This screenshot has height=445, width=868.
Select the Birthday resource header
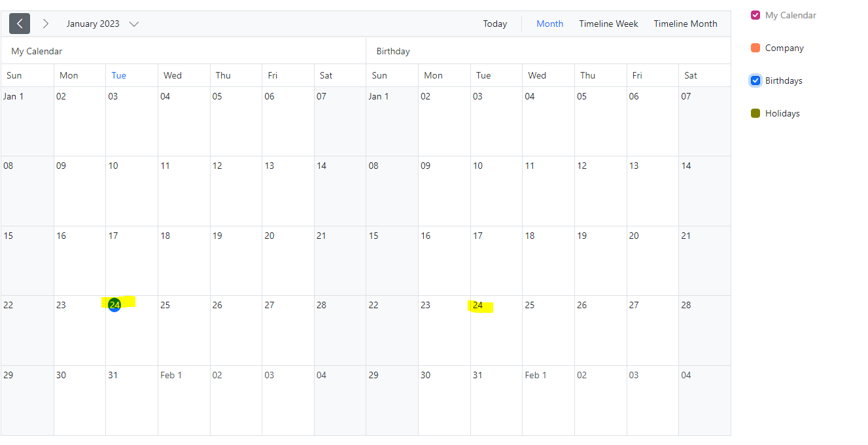(393, 51)
